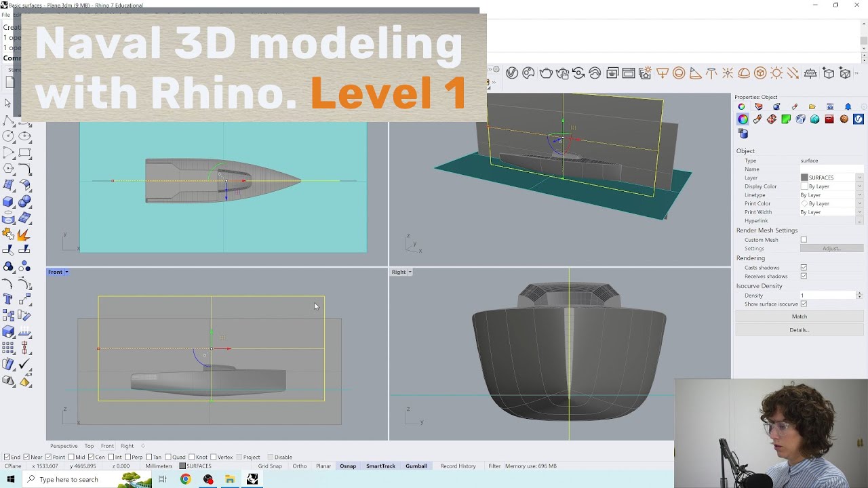Click the Join puzzle-piece icon

(x=8, y=235)
